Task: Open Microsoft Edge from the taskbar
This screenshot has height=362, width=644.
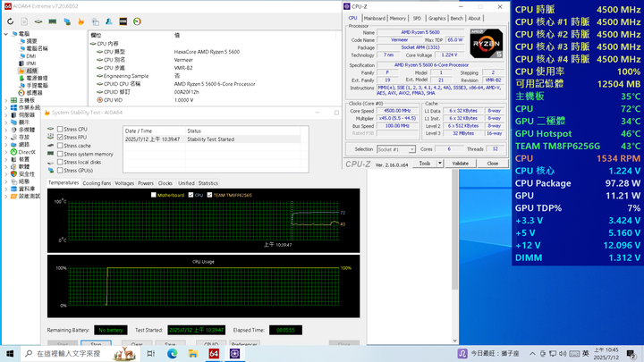Action: click(172, 353)
